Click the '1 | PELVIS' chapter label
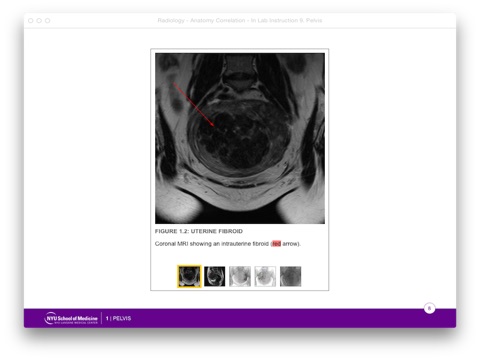This screenshot has width=480, height=360. pos(118,318)
